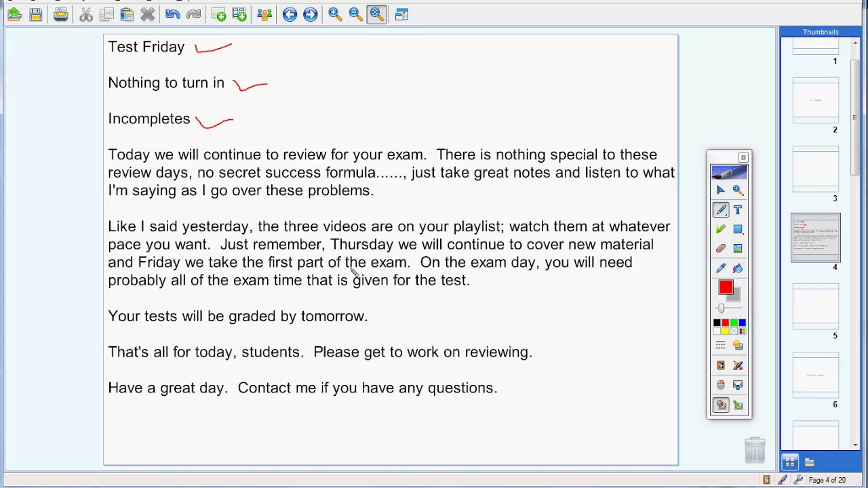Open page 1 thumbnail
This screenshot has width=868, height=488.
(816, 47)
